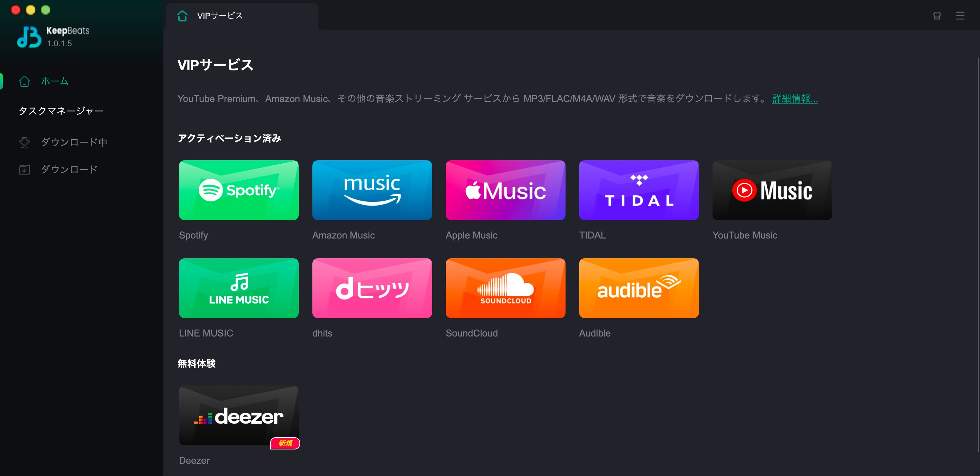The width and height of the screenshot is (980, 476).
Task: Start the Deezer free trial card
Action: click(x=239, y=415)
